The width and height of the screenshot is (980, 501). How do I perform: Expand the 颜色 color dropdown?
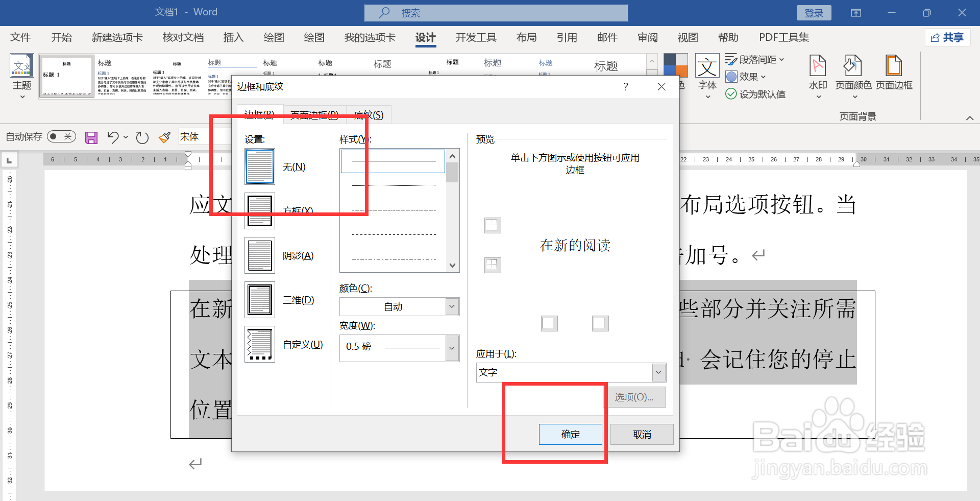click(451, 306)
